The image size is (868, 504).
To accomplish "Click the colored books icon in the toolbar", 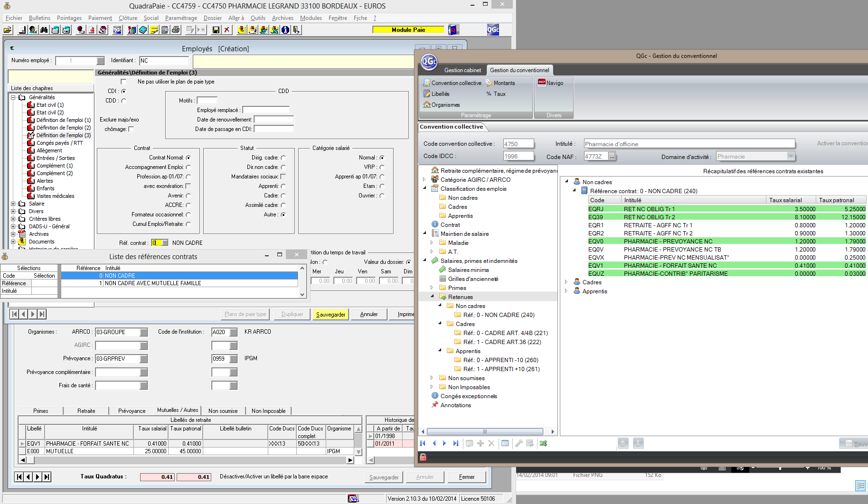I will pos(132,30).
